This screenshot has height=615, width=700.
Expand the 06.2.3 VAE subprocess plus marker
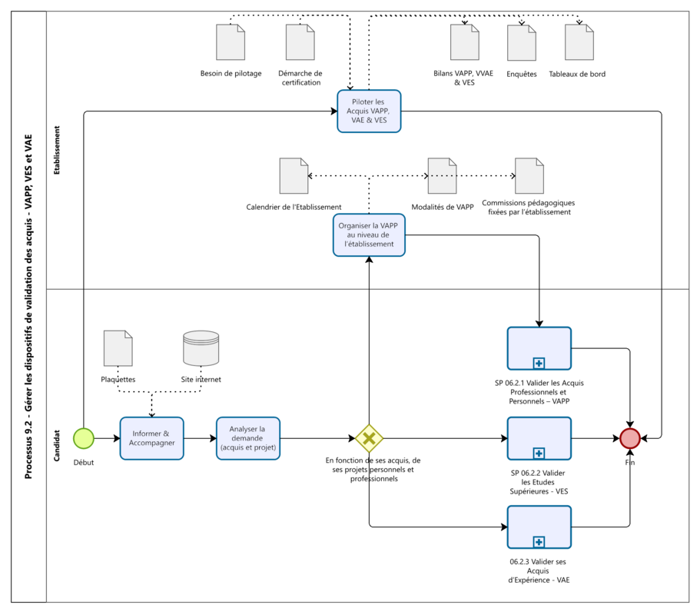(539, 542)
